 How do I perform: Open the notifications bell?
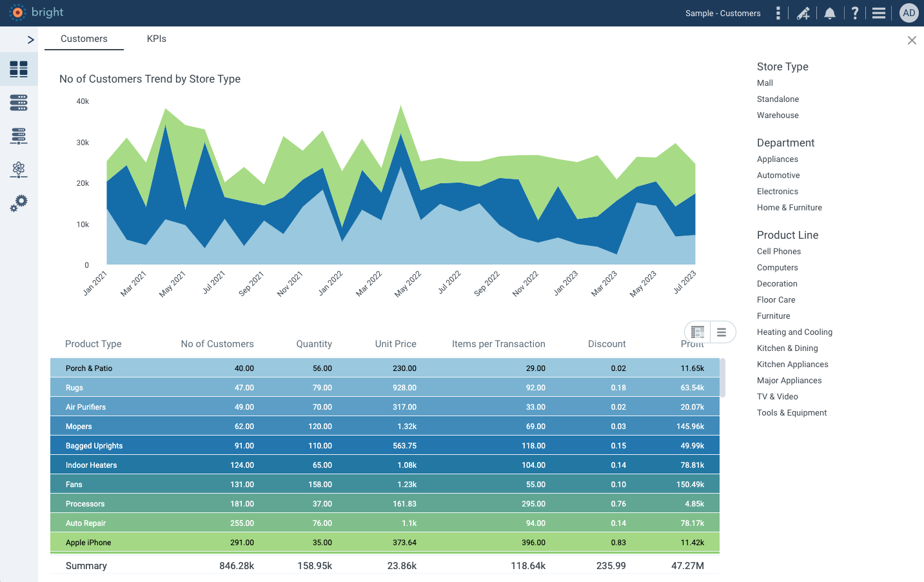[x=830, y=13]
